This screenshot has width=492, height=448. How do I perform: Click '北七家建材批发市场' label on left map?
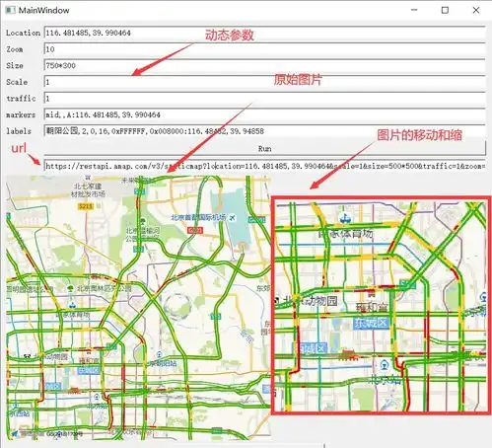[x=88, y=190]
